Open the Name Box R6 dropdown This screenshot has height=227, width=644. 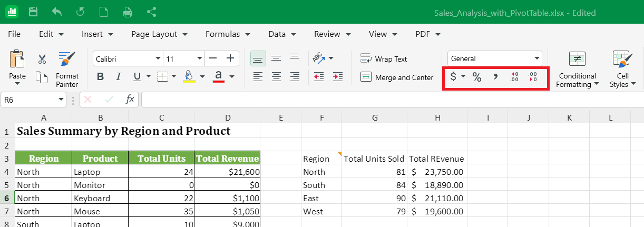61,100
